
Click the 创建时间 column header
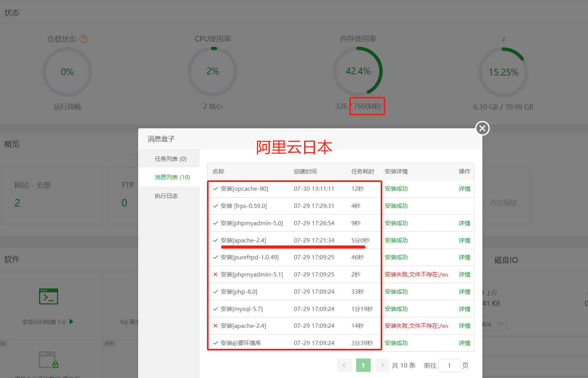coord(305,172)
